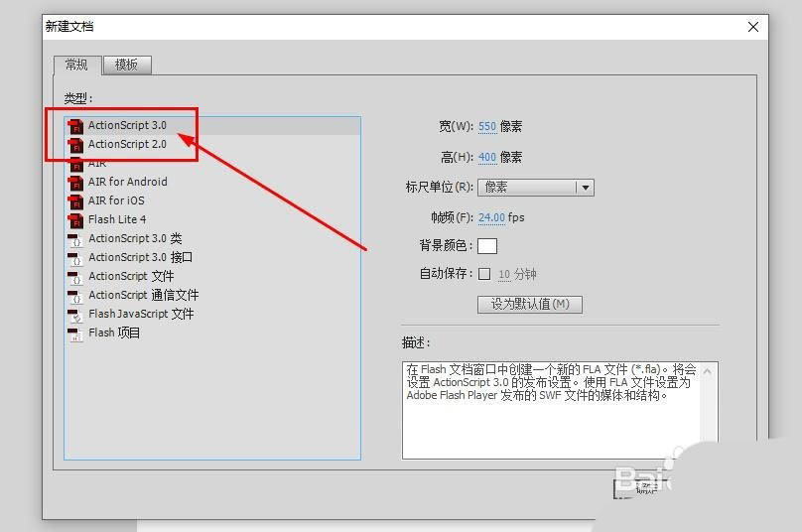The image size is (802, 532).
Task: Click the AIR for Android icon
Action: [75, 183]
